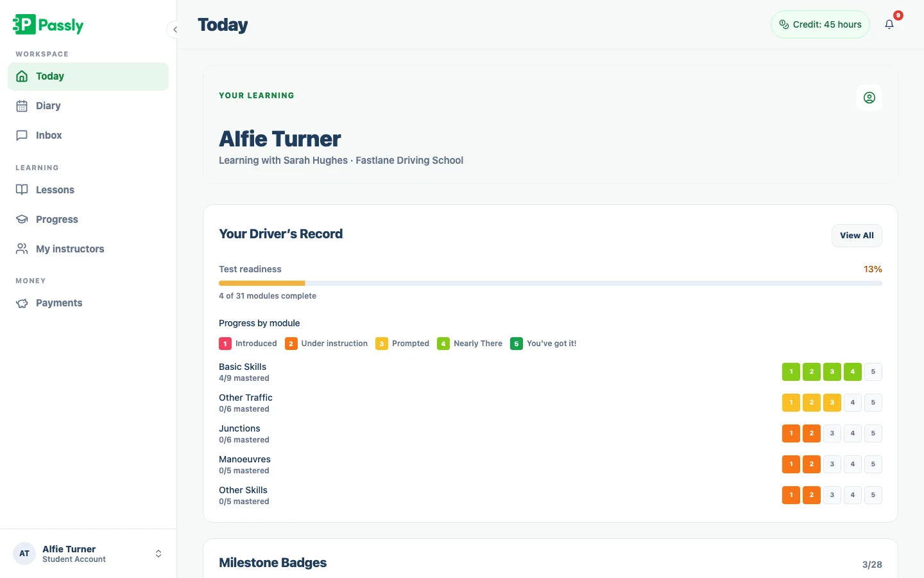Click the Today home icon
Image resolution: width=924 pixels, height=578 pixels.
tap(22, 76)
